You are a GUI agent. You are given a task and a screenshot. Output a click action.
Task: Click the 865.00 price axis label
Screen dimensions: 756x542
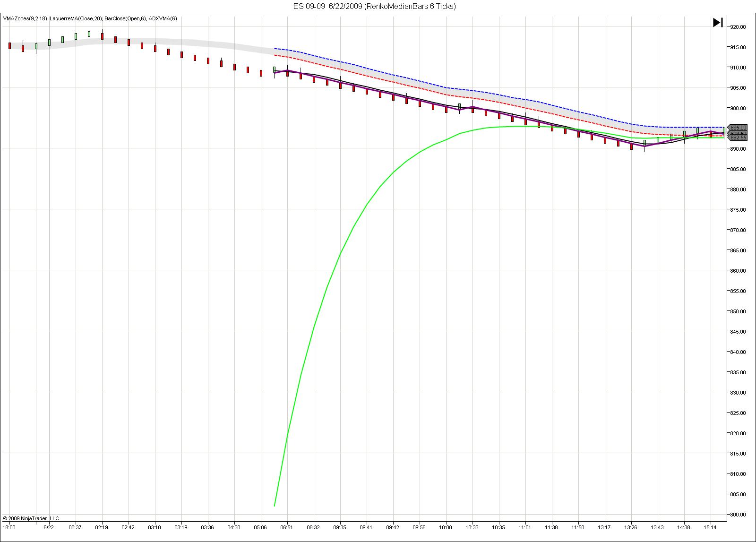point(738,250)
